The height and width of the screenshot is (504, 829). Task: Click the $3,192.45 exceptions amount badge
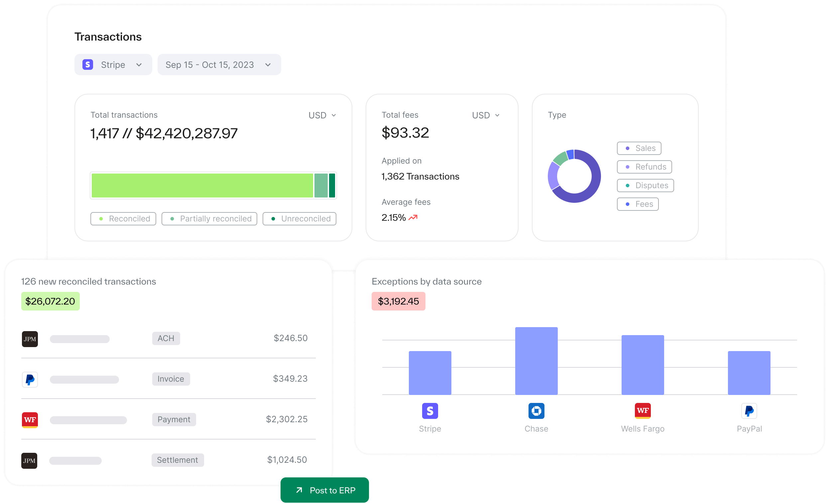398,301
